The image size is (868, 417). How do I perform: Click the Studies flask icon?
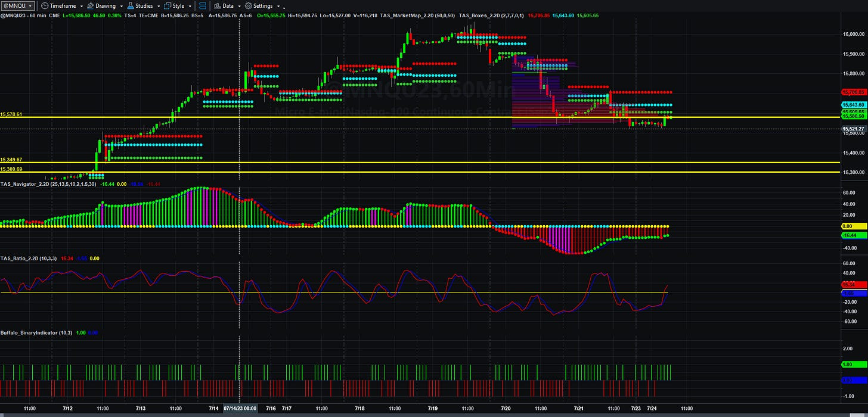(x=131, y=6)
